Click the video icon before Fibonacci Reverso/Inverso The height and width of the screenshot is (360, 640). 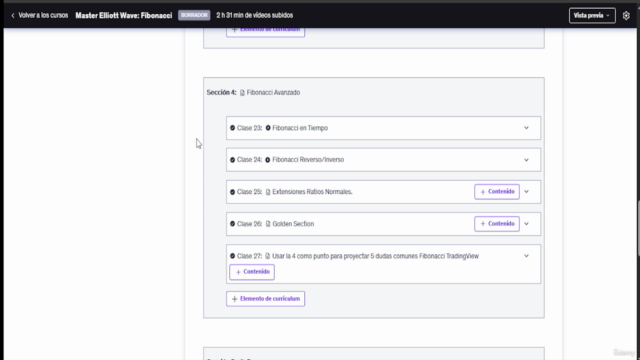coord(268,160)
